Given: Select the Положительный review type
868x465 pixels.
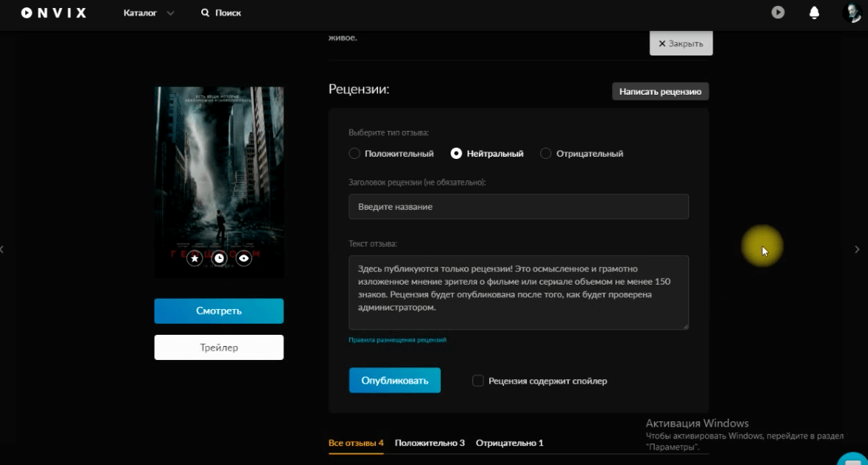Looking at the screenshot, I should pos(355,154).
